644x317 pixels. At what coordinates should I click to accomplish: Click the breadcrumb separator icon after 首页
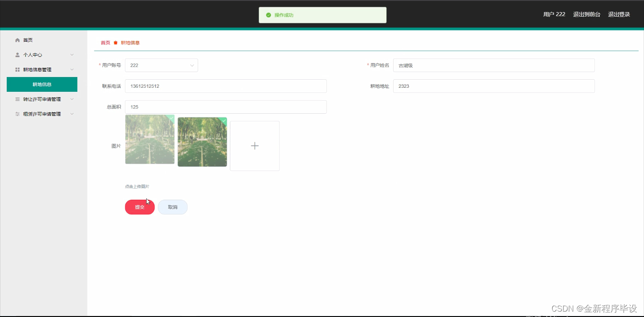[x=115, y=42]
